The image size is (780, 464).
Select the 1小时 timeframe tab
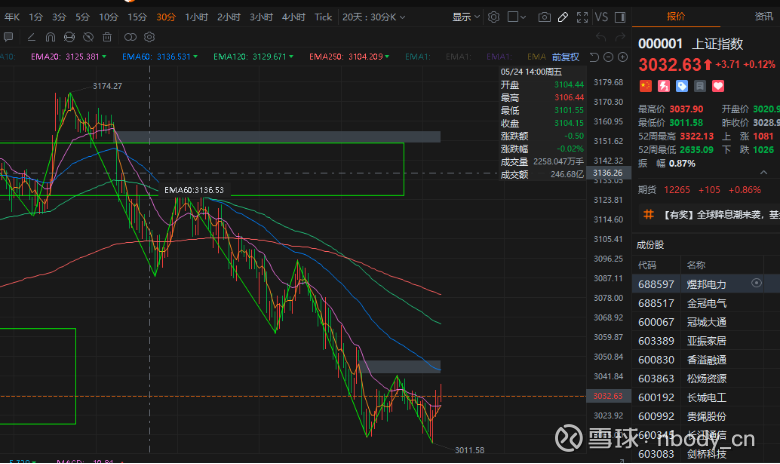[x=196, y=17]
